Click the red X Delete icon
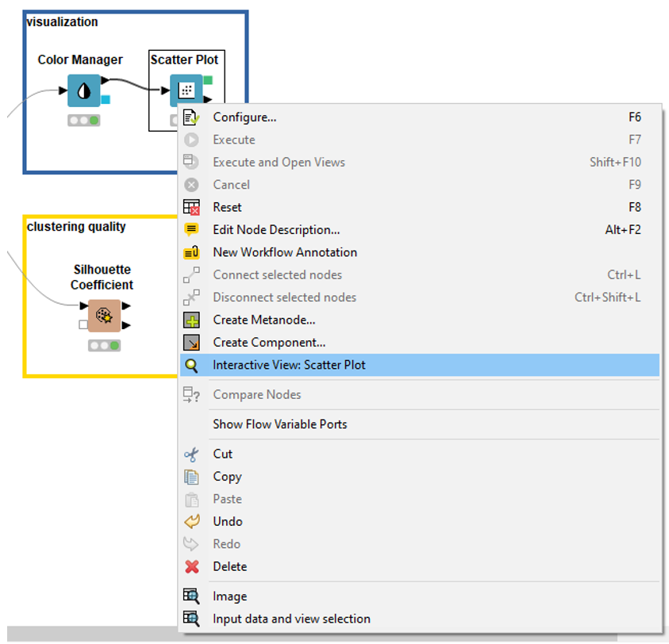669x644 pixels. tap(191, 566)
